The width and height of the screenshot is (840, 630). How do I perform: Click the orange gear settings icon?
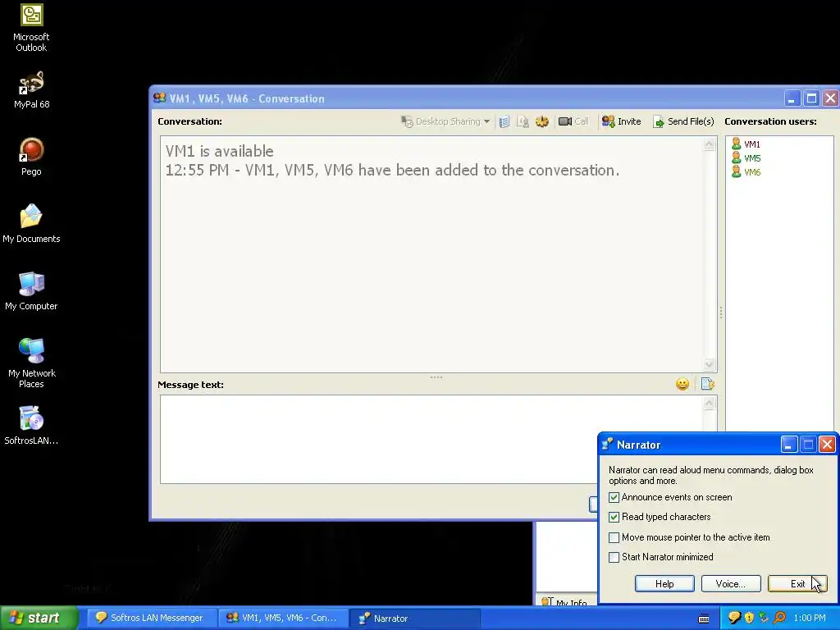point(542,121)
